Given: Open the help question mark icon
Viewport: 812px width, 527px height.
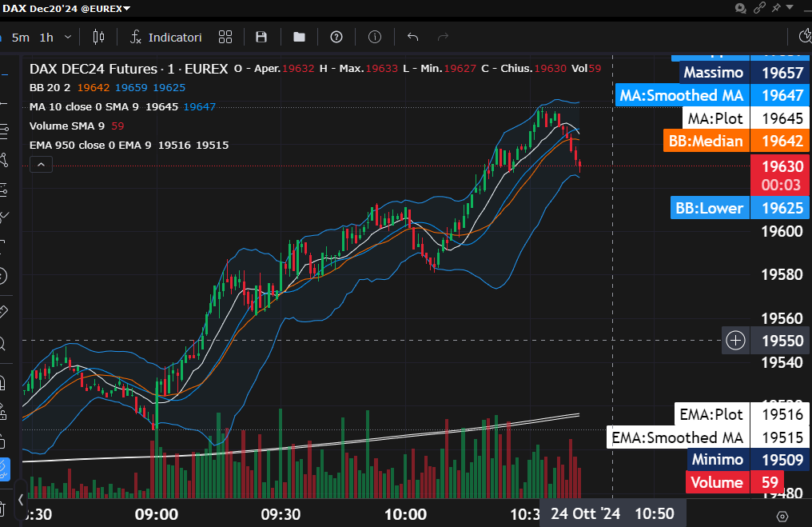Looking at the screenshot, I should pos(336,37).
